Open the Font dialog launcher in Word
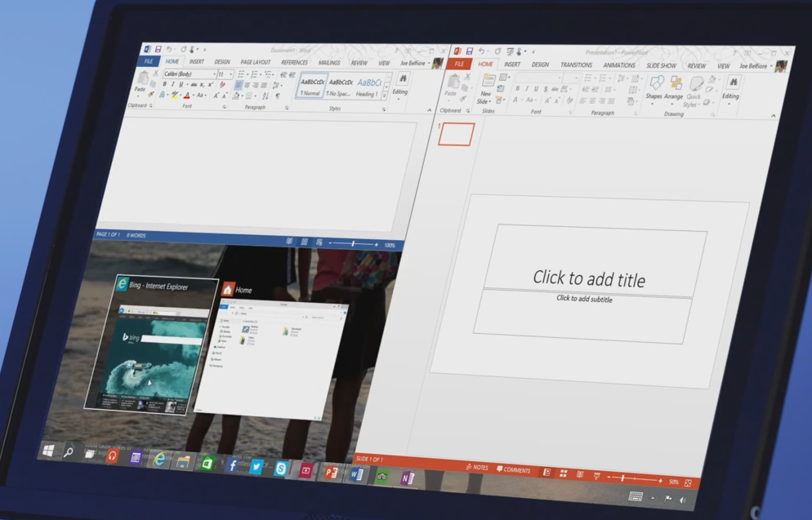This screenshot has height=520, width=812. click(224, 107)
